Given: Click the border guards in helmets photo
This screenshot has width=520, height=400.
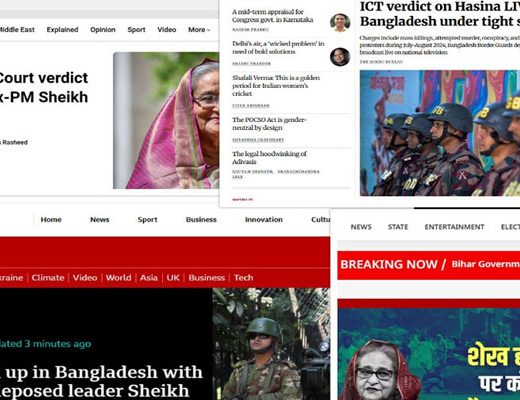Looking at the screenshot, I should pyautogui.click(x=440, y=133).
